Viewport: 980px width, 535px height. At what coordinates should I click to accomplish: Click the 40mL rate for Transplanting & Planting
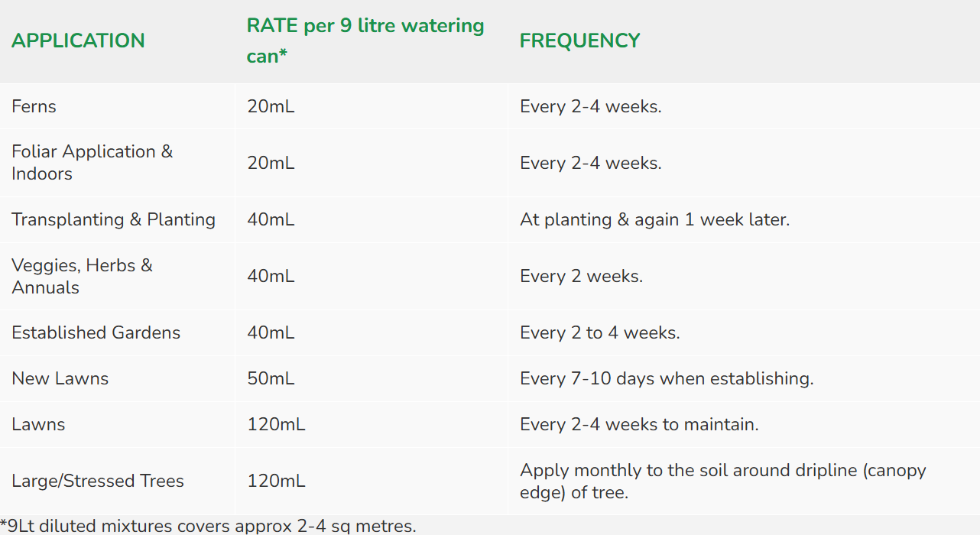tap(271, 220)
